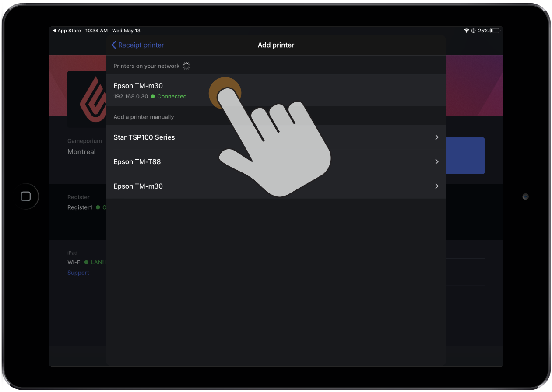Click the 25% battery percentage
Image resolution: width=552 pixels, height=392 pixels.
coord(483,31)
